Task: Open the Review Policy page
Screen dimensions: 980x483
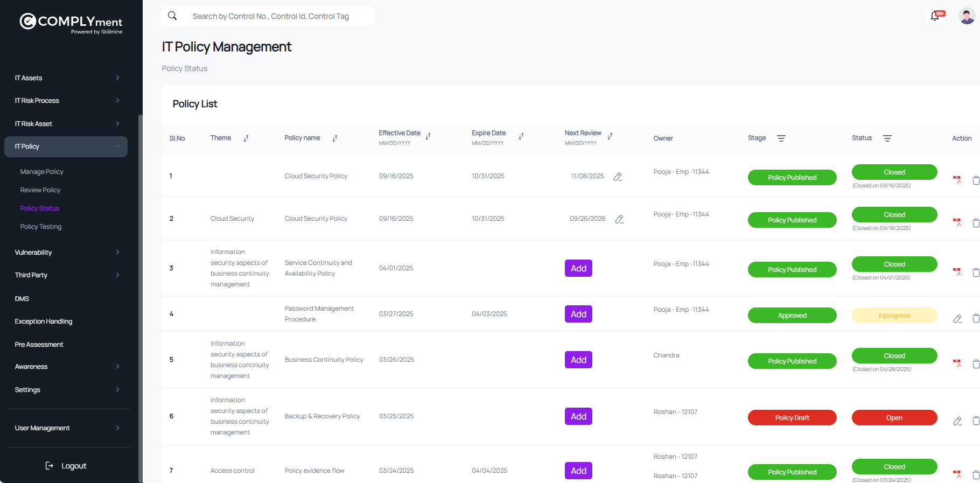Action: tap(40, 190)
